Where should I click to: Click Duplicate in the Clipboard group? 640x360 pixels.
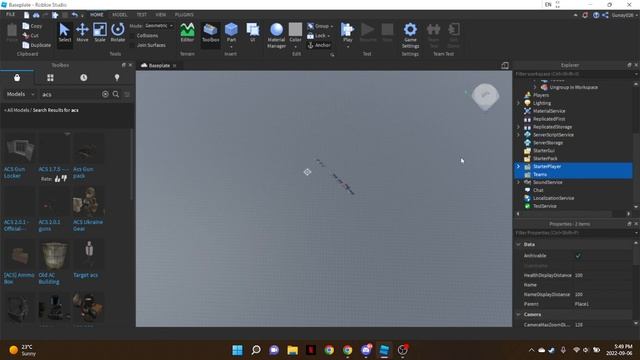coord(37,45)
